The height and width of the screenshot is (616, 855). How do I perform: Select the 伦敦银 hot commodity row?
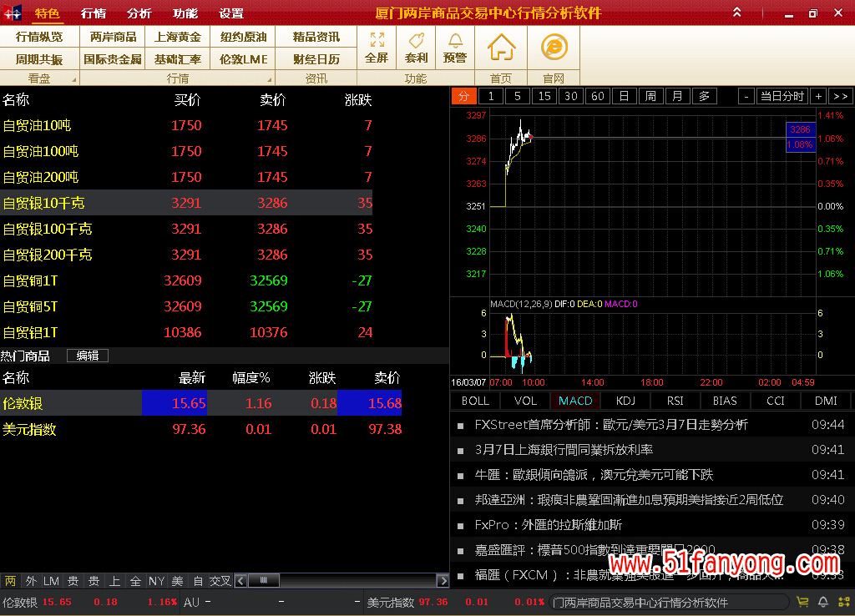pyautogui.click(x=200, y=403)
